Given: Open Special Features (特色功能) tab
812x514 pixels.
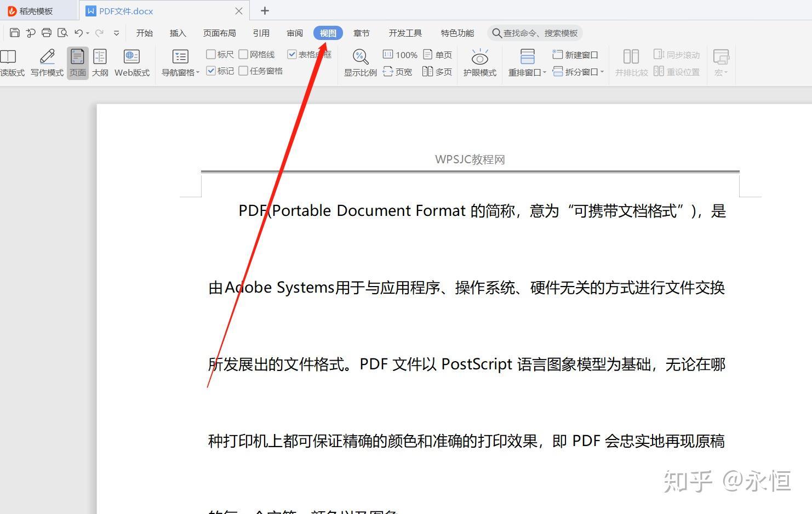Looking at the screenshot, I should pos(458,33).
